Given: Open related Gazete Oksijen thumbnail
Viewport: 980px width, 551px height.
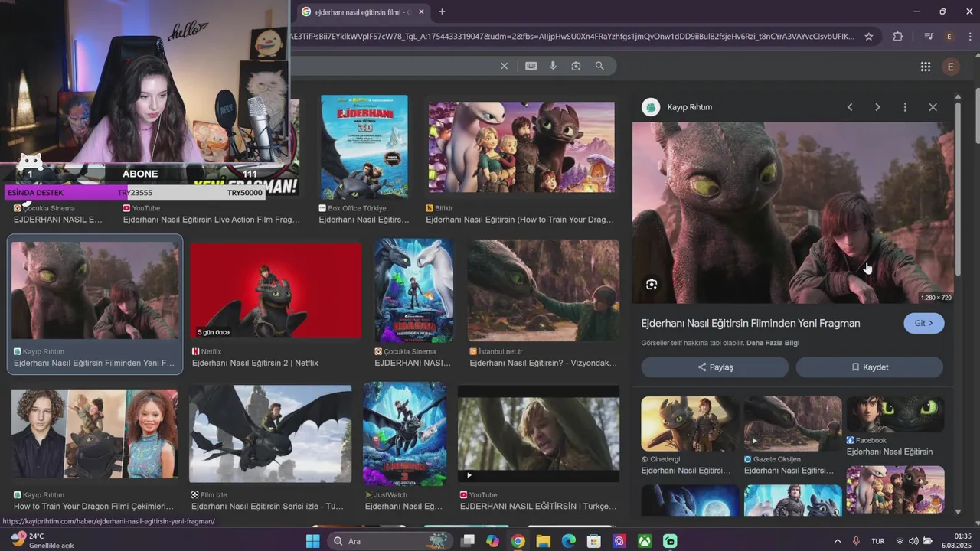Looking at the screenshot, I should point(792,423).
